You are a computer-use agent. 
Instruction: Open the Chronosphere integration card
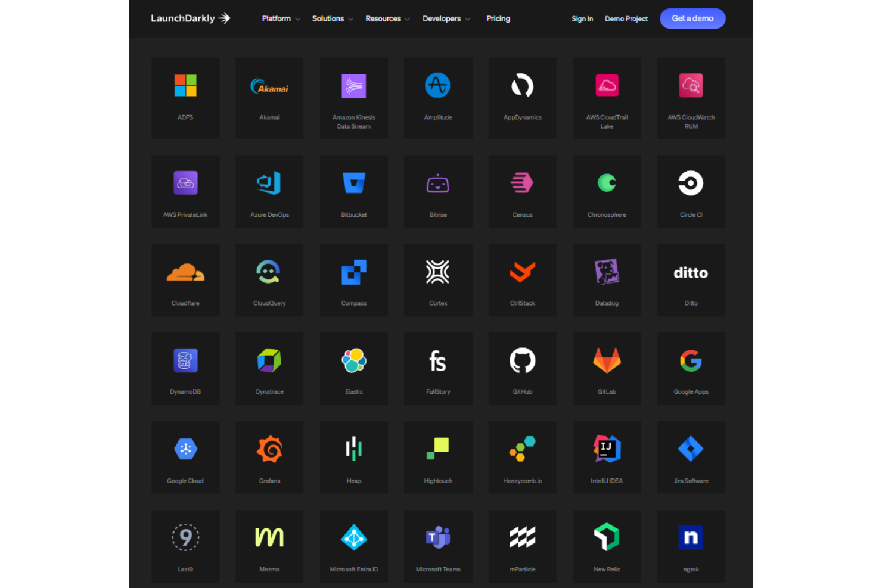(x=607, y=192)
